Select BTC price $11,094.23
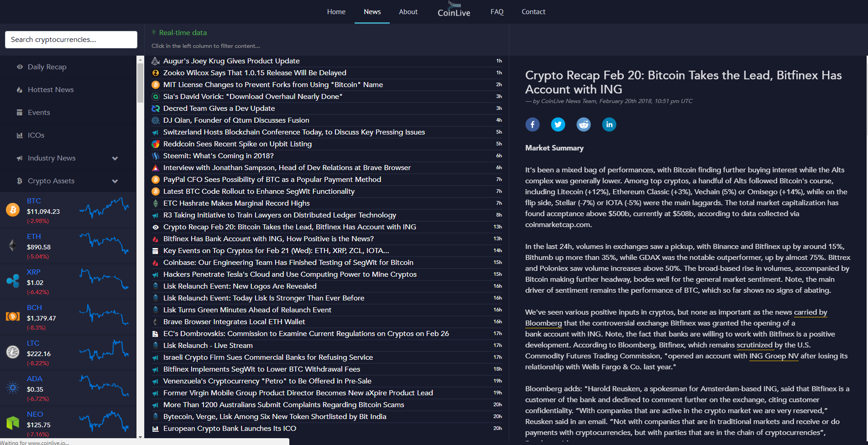Image resolution: width=868 pixels, height=445 pixels. coord(43,212)
